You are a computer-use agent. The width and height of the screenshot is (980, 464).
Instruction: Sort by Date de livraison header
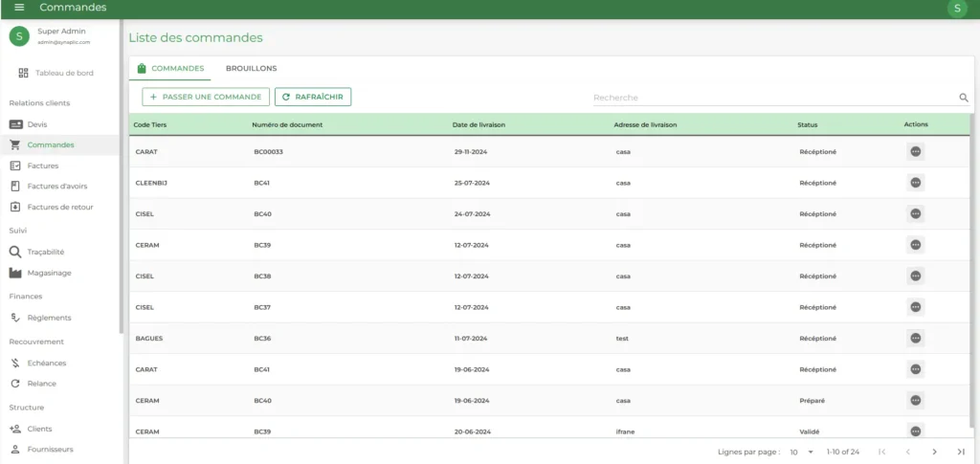click(479, 125)
